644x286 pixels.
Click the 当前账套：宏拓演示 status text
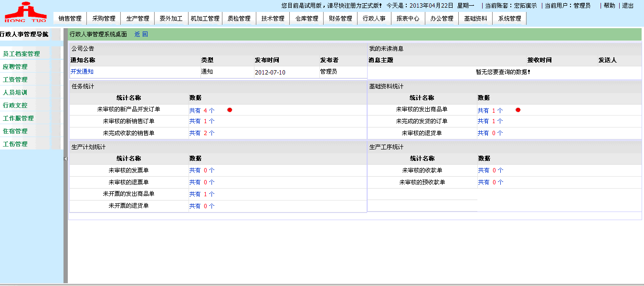coord(511,6)
